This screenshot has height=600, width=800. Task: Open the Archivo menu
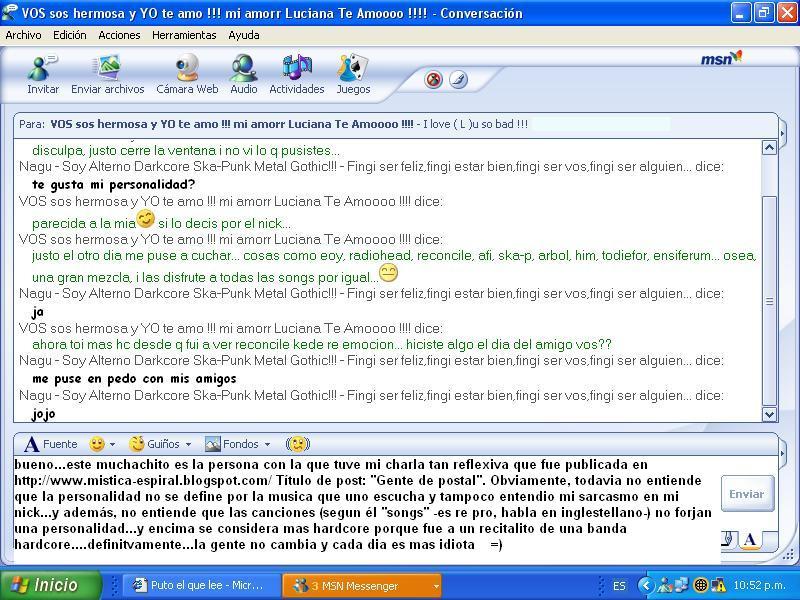(23, 35)
